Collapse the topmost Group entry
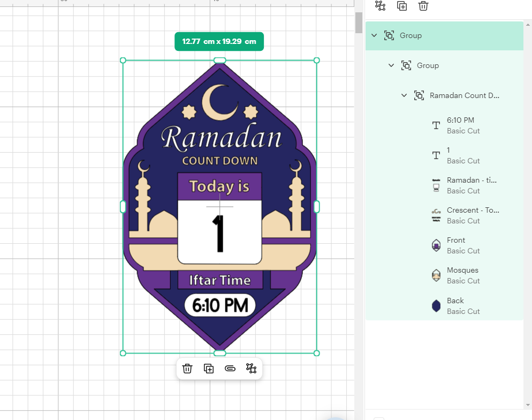The width and height of the screenshot is (532, 420). coord(374,35)
